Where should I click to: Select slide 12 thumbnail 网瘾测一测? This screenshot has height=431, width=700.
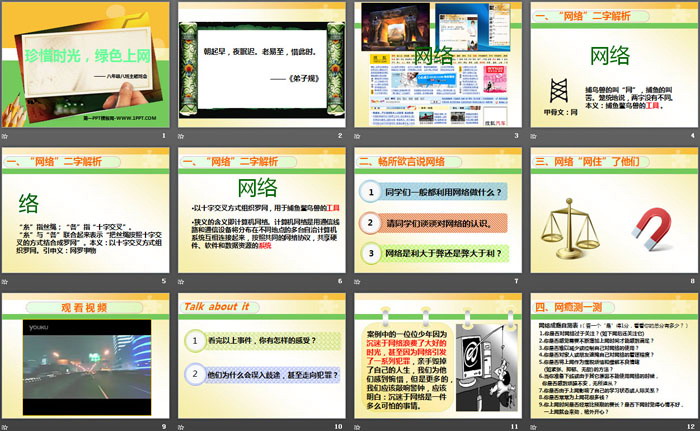tap(614, 356)
